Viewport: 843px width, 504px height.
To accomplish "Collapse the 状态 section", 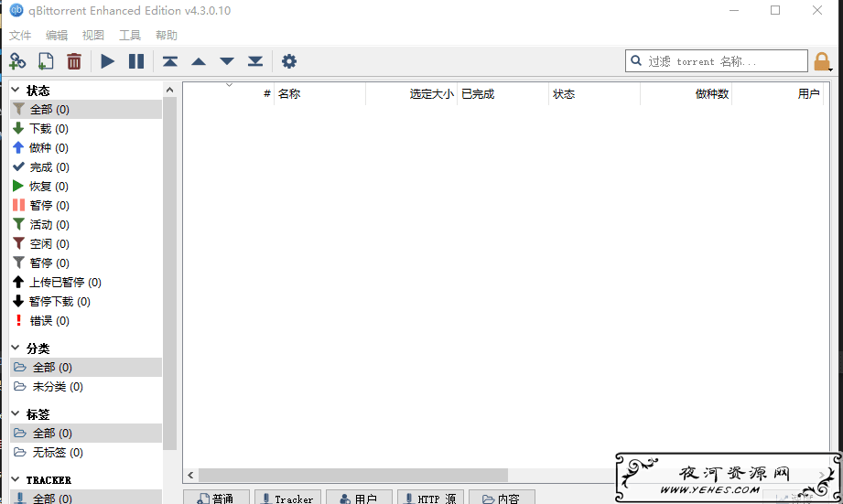I will pos(16,90).
